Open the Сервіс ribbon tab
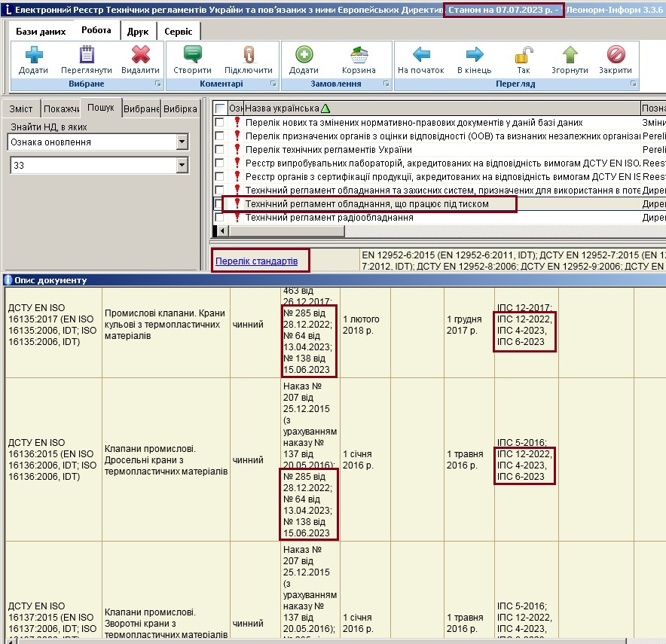This screenshot has width=666, height=644. tap(179, 32)
